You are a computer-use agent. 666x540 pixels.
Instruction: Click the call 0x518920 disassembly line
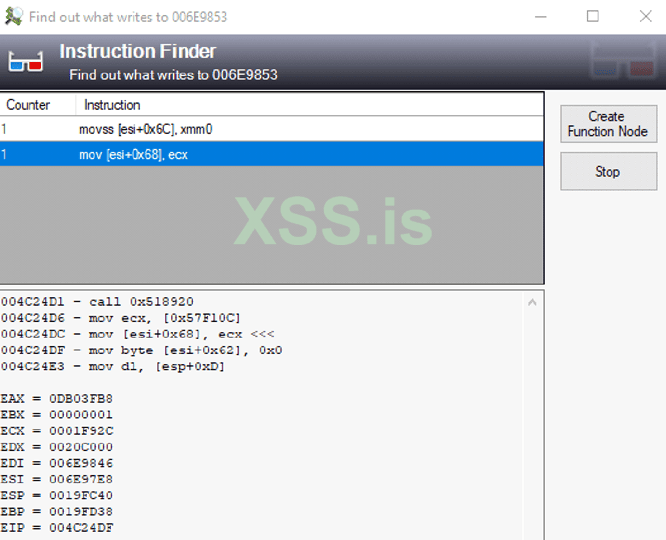click(x=97, y=302)
